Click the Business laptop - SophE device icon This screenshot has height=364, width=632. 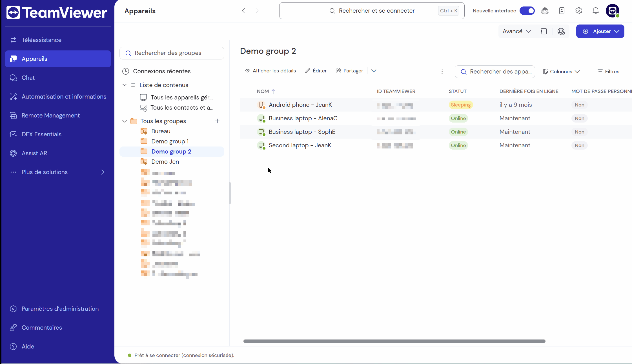coord(261,132)
